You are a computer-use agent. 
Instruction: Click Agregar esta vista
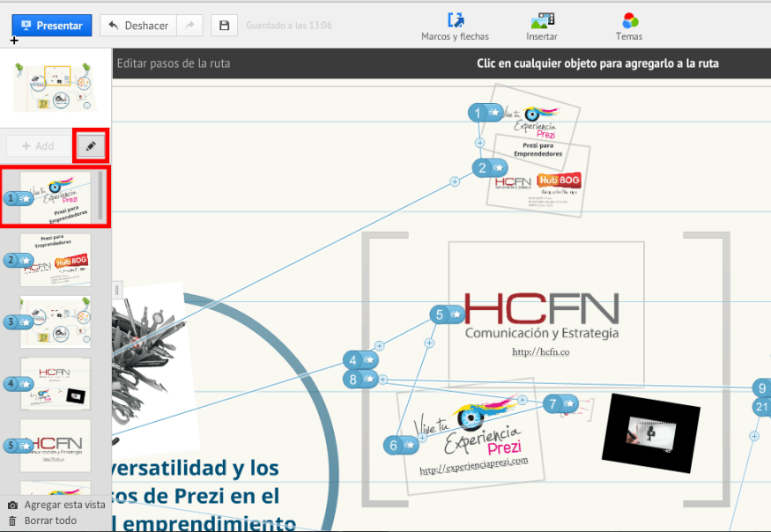coord(56,505)
